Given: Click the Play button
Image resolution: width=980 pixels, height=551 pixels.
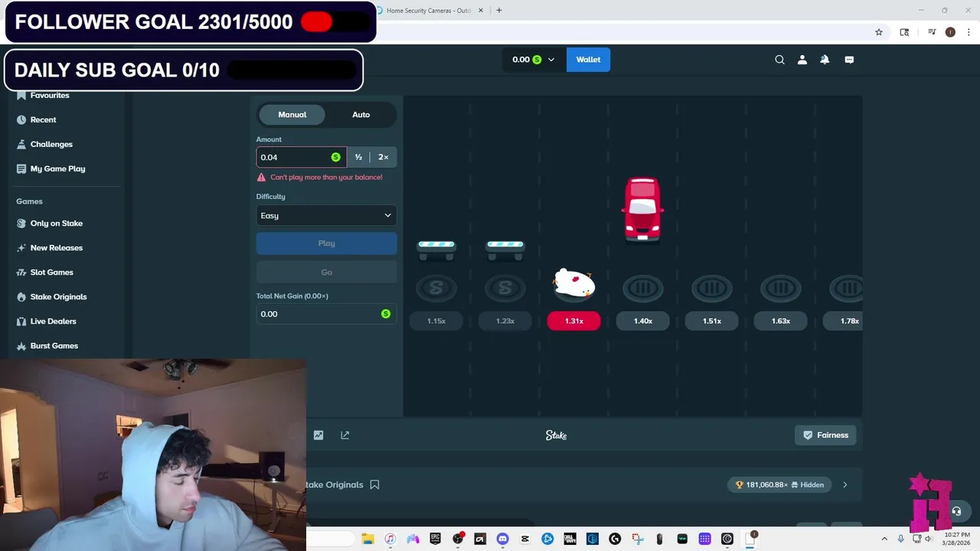Looking at the screenshot, I should (x=326, y=243).
